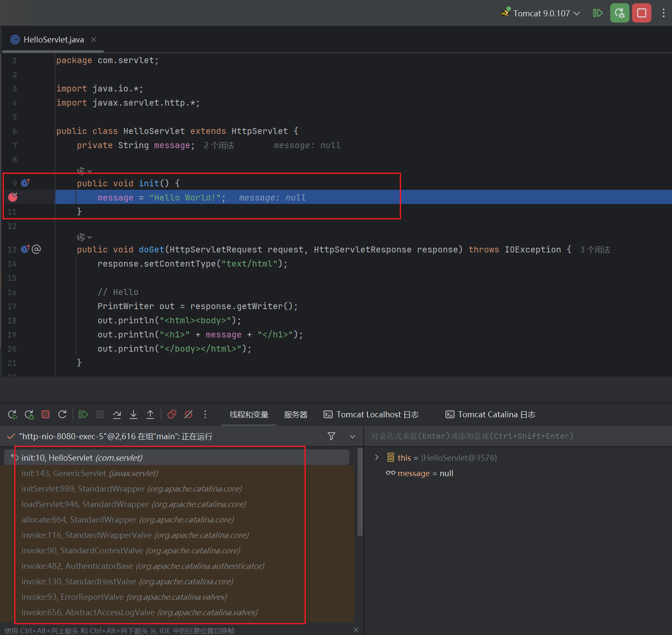Click the Step Into down-arrow icon
The width and height of the screenshot is (672, 635).
coord(134,414)
